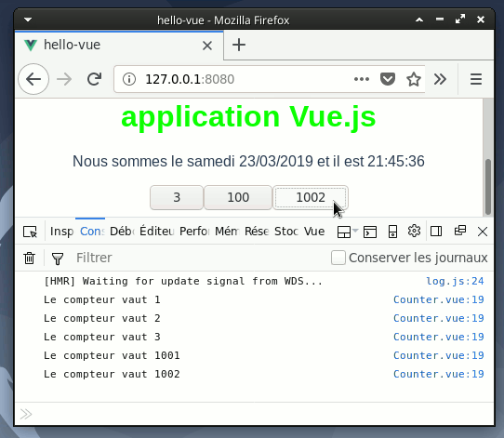This screenshot has height=438, width=504.
Task: Switch to the Inspector devtools tab
Action: click(x=61, y=232)
